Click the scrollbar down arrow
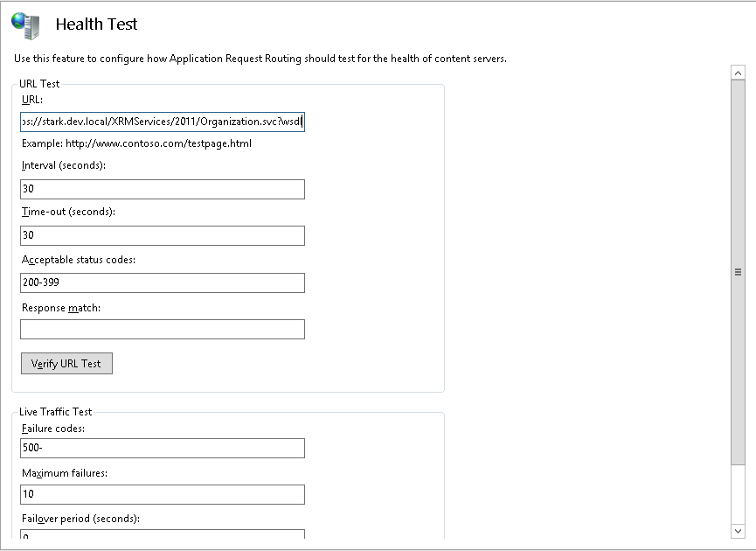 [738, 530]
